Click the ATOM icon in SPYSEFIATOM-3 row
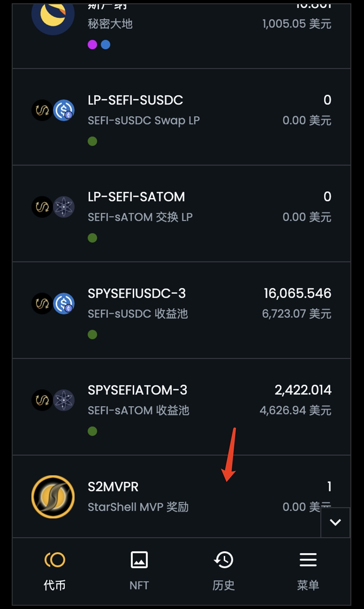The height and width of the screenshot is (609, 364). [64, 400]
